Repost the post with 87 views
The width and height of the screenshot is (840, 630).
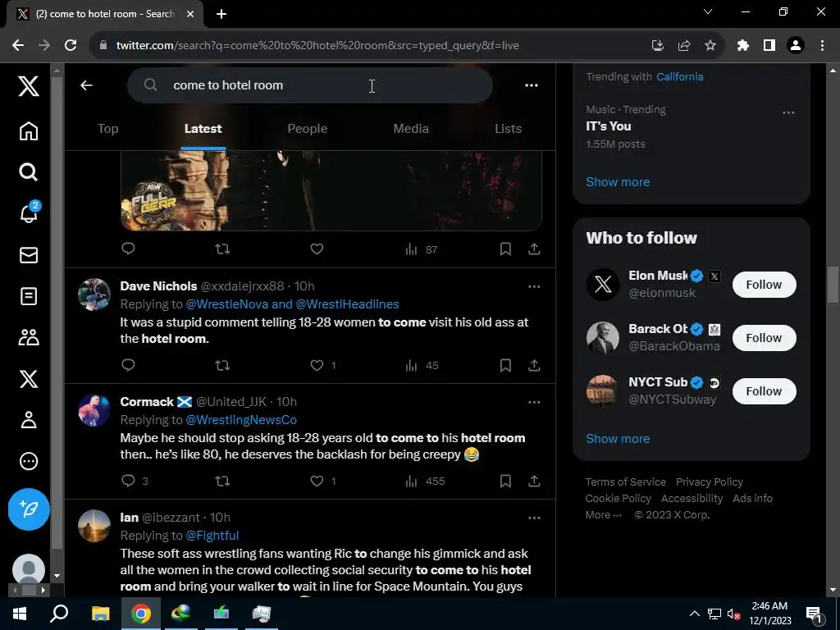pyautogui.click(x=222, y=249)
